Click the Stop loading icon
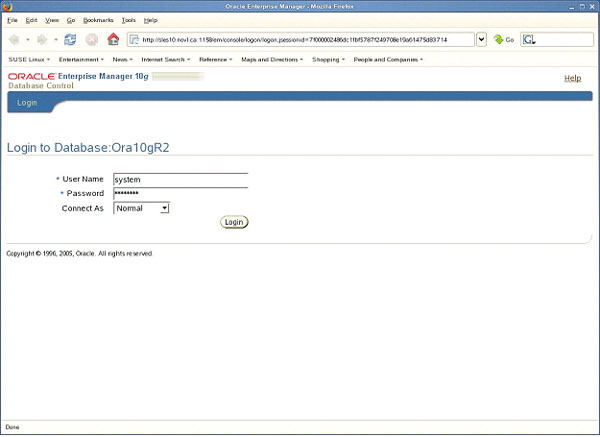Image resolution: width=600 pixels, height=437 pixels. (91, 39)
